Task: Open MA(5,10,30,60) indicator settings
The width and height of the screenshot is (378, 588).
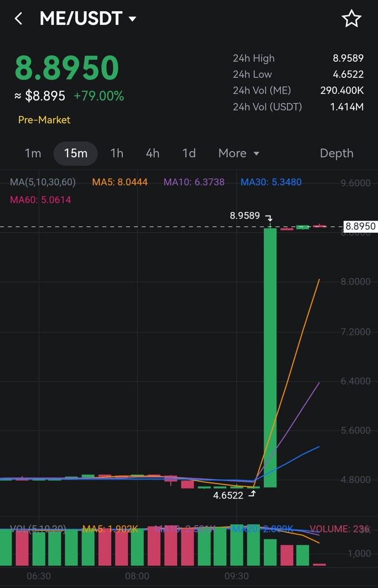Action: point(43,182)
